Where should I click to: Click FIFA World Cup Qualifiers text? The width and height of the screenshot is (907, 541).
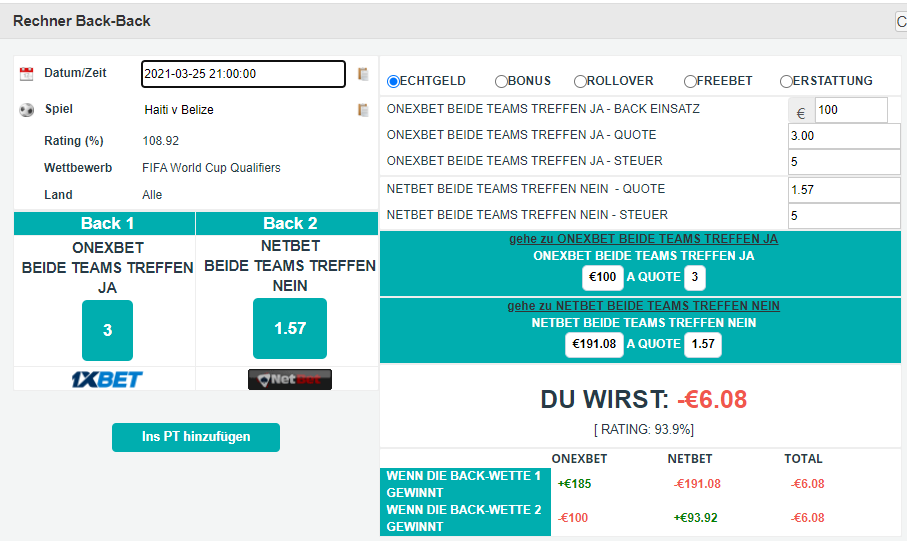click(211, 168)
